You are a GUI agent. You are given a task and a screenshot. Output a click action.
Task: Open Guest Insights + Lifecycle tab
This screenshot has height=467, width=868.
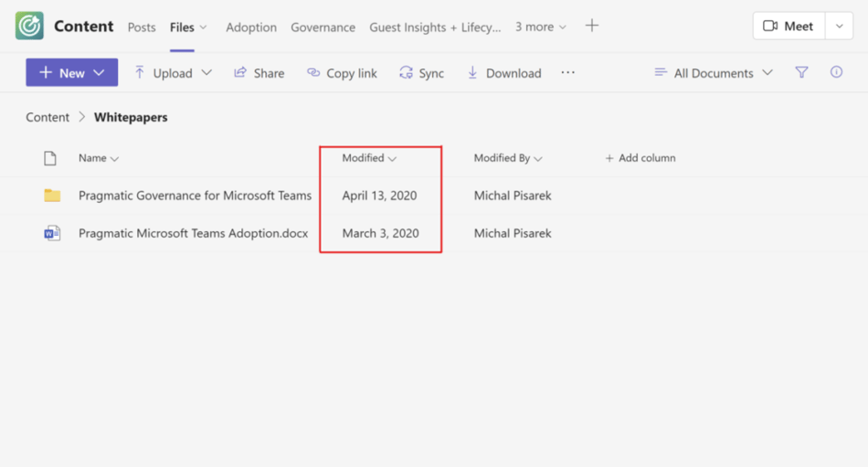tap(435, 27)
